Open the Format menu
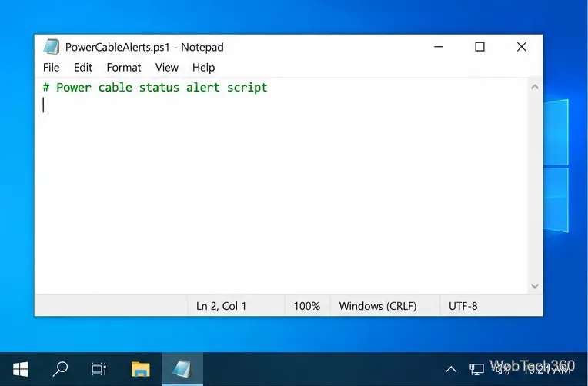This screenshot has height=386, width=588. (124, 68)
